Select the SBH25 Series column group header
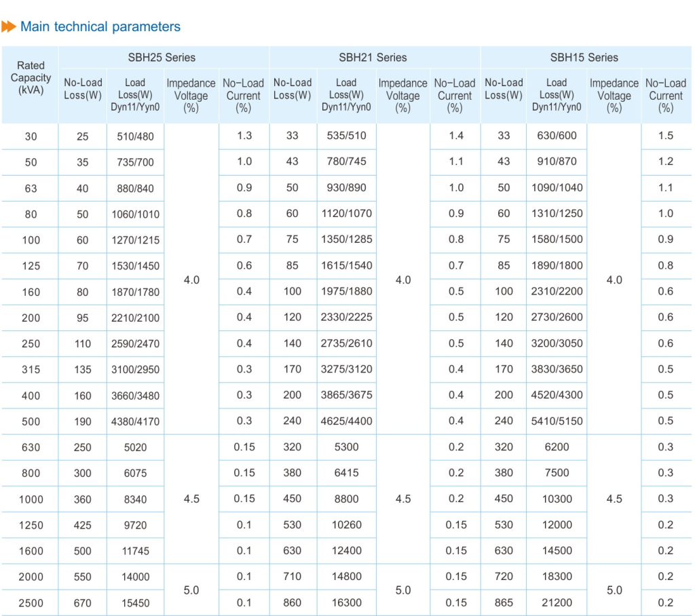This screenshot has height=616, width=695. tap(162, 58)
